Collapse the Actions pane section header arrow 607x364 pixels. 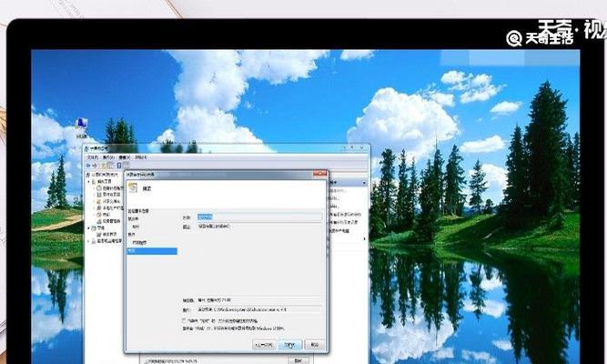point(364,183)
